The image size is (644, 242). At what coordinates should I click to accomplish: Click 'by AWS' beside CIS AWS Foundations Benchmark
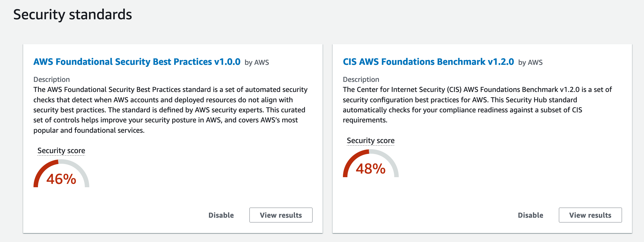click(530, 62)
